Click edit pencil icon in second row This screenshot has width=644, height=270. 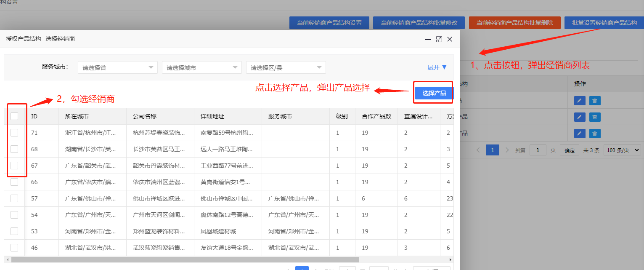[579, 117]
